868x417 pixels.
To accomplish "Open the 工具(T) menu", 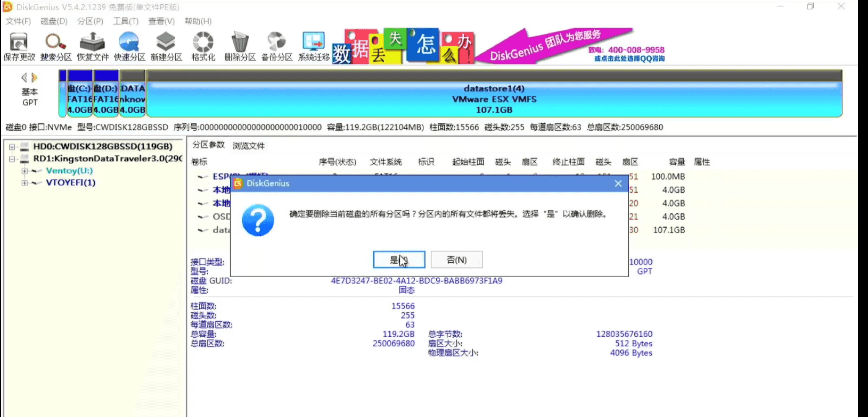I will point(126,21).
